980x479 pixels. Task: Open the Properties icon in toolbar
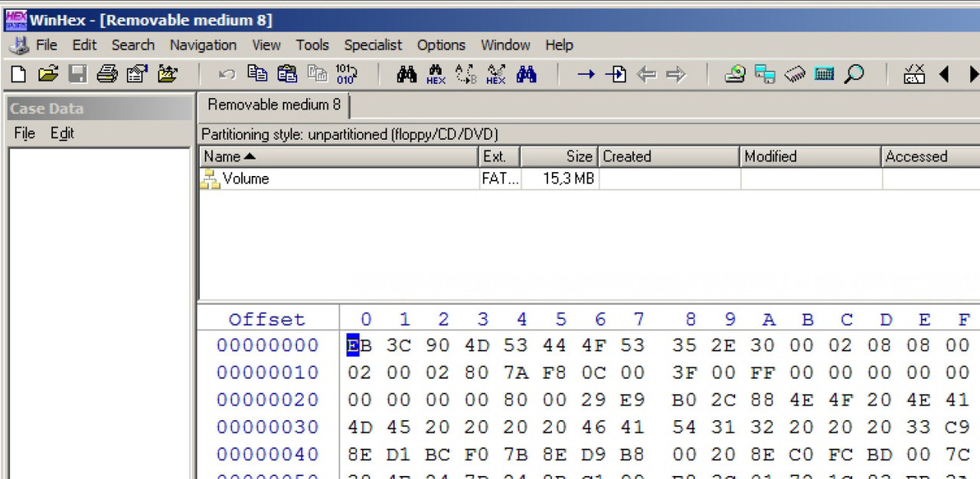[137, 74]
